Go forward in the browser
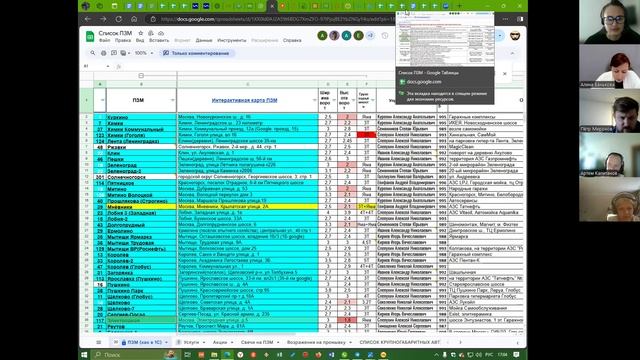 [103, 19]
